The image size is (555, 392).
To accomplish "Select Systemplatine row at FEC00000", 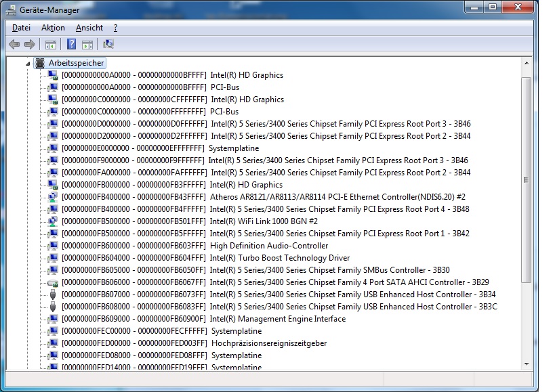I will [162, 331].
